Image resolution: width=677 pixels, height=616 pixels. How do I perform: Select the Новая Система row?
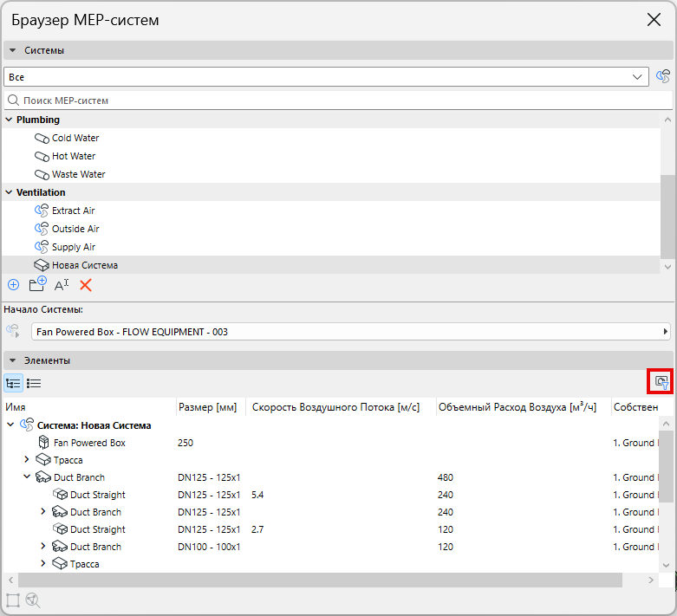pyautogui.click(x=331, y=265)
